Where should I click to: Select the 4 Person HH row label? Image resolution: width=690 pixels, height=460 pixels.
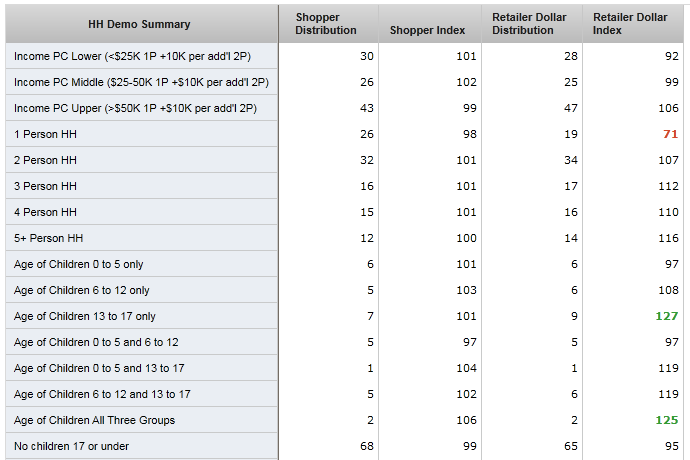(45, 212)
